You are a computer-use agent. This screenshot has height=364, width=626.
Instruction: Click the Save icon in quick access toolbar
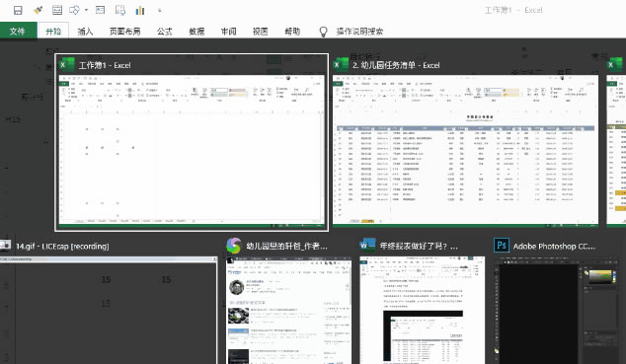pyautogui.click(x=18, y=11)
